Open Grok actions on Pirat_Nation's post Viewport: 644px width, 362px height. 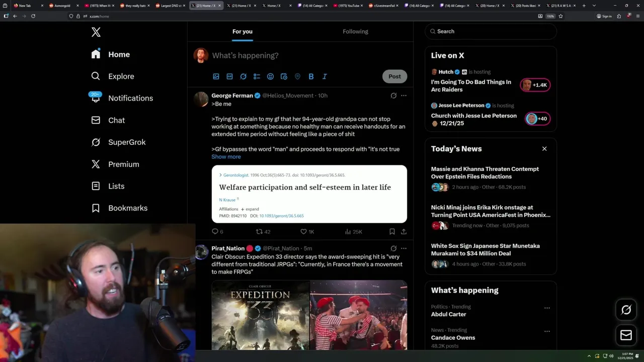(393, 248)
